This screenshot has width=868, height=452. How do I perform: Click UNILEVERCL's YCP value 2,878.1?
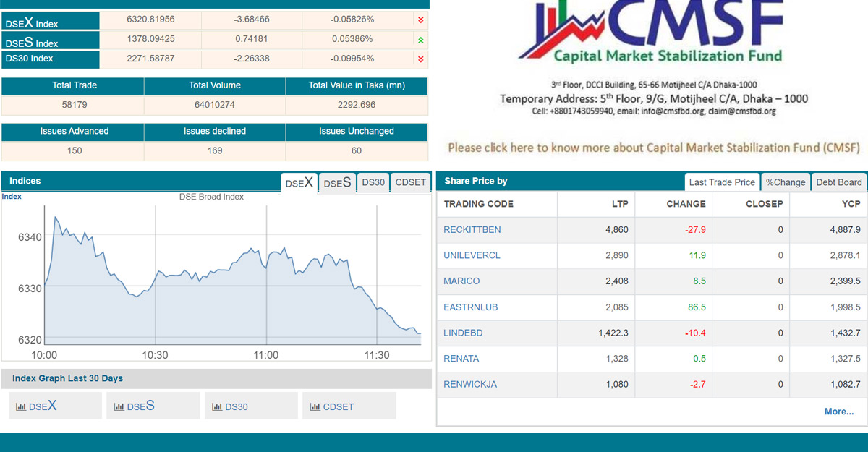(846, 255)
